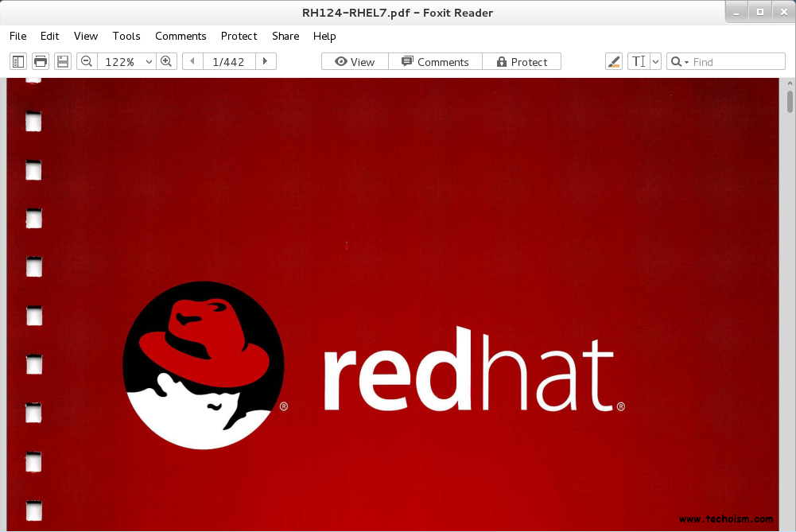Open the Comments menu in menu bar
This screenshot has height=532, width=796.
click(181, 36)
